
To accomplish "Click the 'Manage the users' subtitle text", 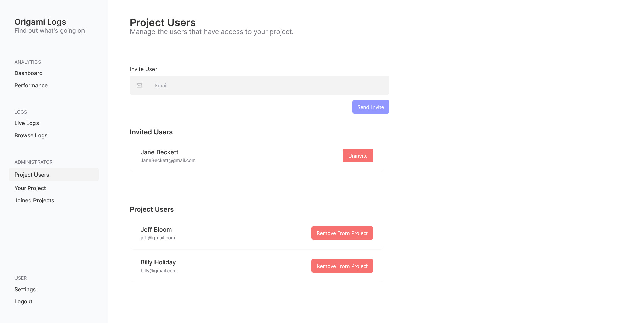I will pyautogui.click(x=212, y=32).
